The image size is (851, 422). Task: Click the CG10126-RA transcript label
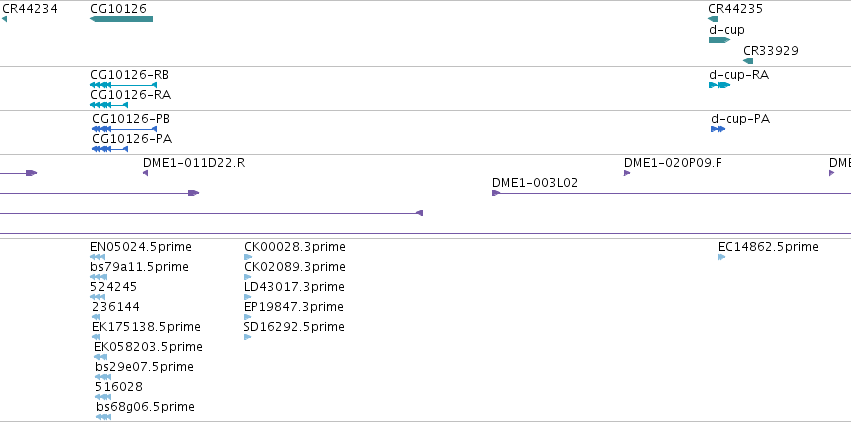131,95
